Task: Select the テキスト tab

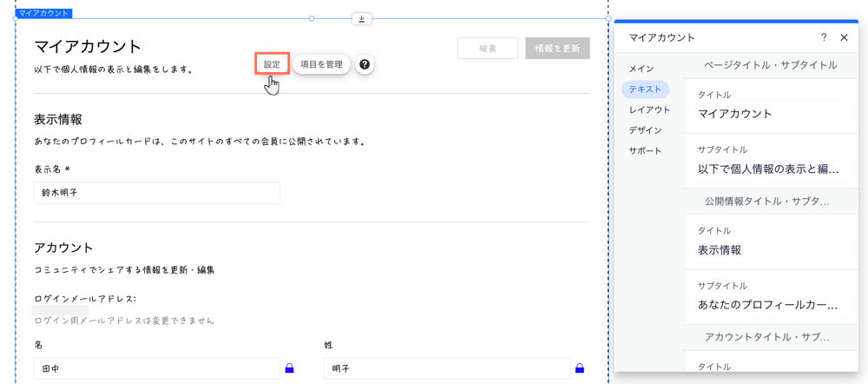Action: 645,89
